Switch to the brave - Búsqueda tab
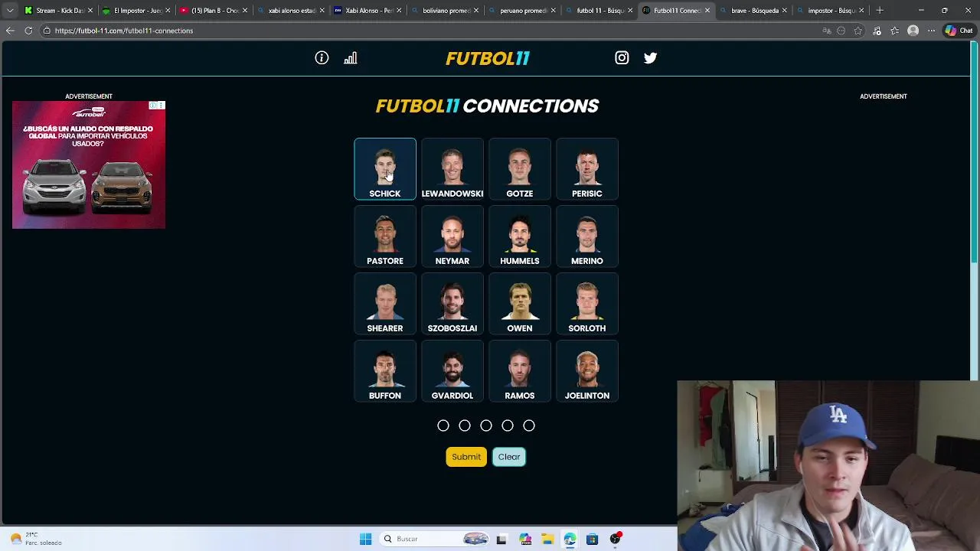This screenshot has width=980, height=551. 753,11
